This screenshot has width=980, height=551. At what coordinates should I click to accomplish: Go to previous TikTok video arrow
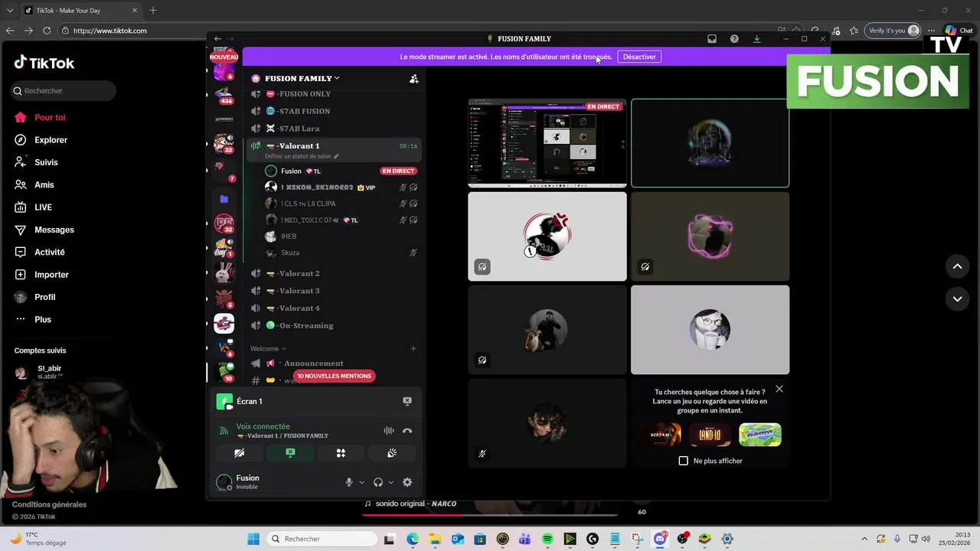point(957,266)
